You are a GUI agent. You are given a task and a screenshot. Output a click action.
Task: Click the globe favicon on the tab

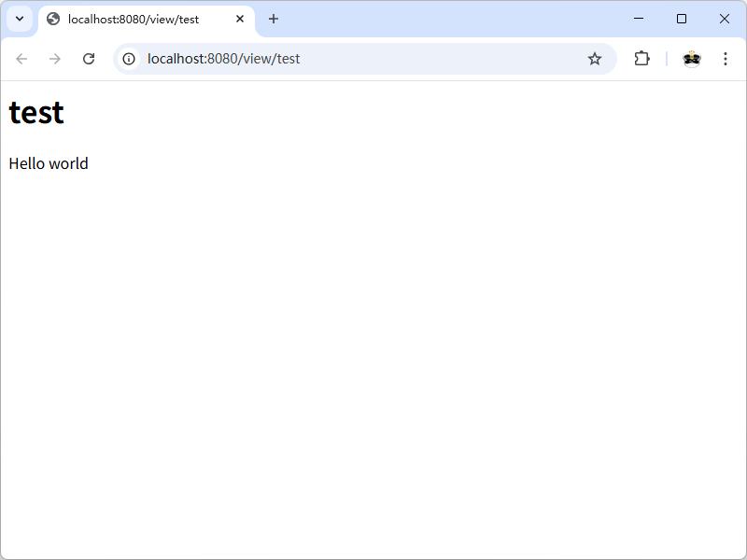(x=53, y=19)
